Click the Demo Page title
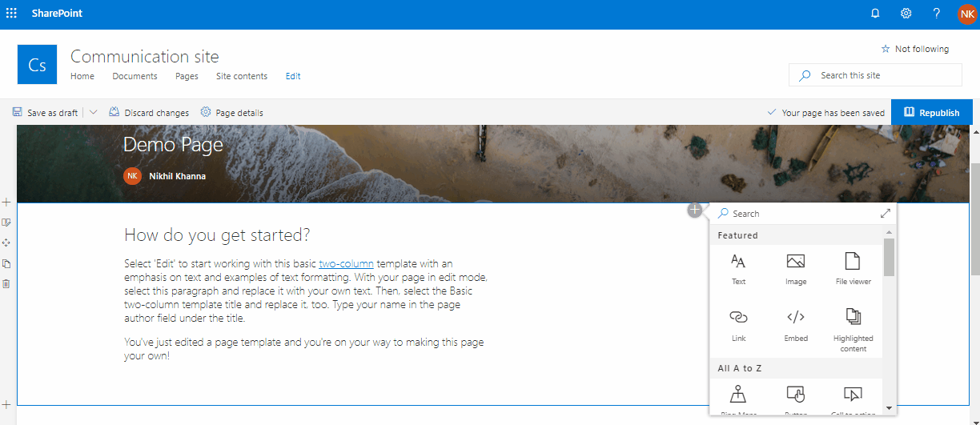This screenshot has height=425, width=980. coord(173,145)
